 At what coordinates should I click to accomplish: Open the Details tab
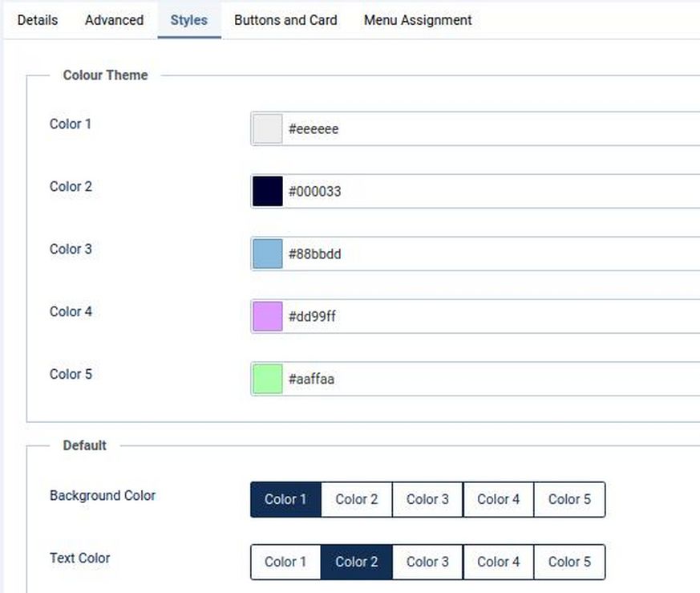click(x=38, y=20)
